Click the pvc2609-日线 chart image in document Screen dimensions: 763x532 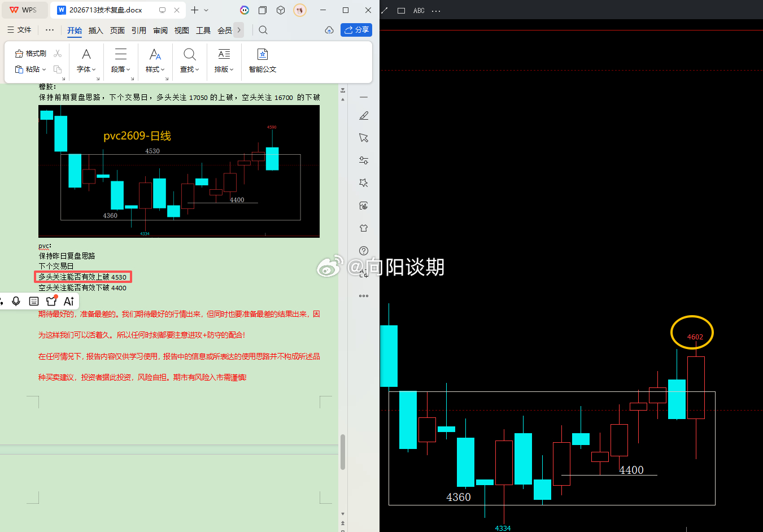(179, 171)
